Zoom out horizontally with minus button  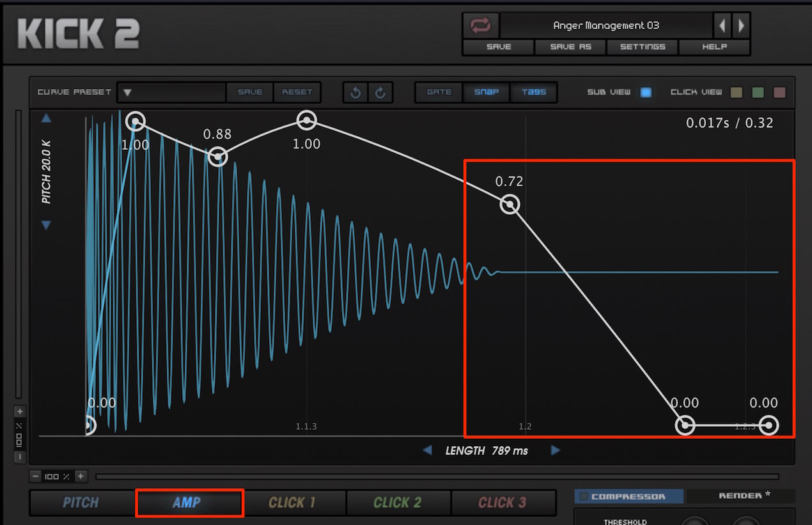[x=35, y=476]
